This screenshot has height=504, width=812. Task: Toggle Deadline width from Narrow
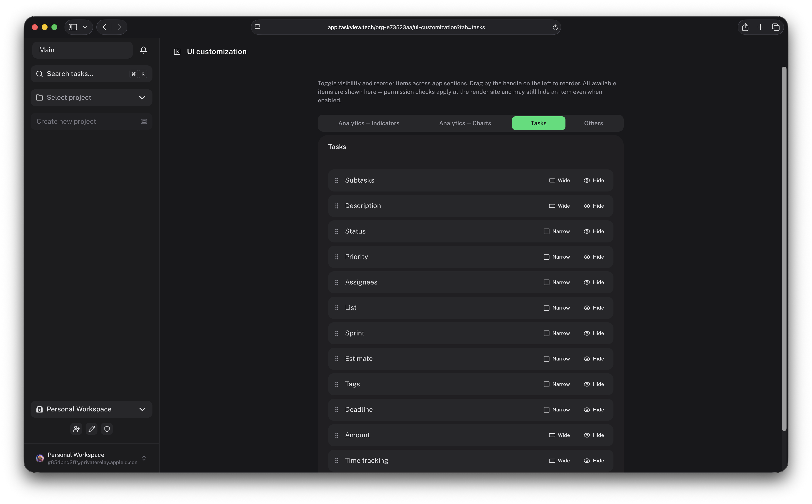coord(557,410)
